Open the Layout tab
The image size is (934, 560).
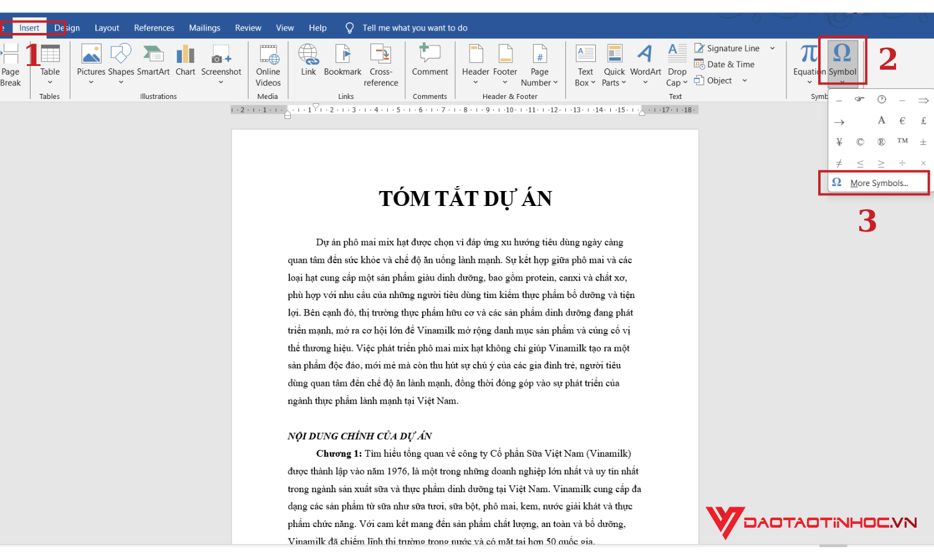(106, 28)
